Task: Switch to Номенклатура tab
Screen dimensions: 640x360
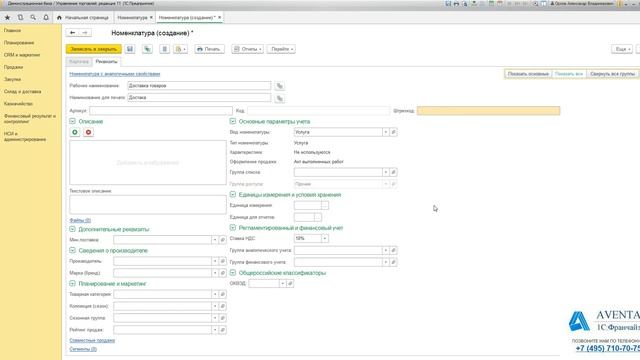Action: tap(134, 18)
